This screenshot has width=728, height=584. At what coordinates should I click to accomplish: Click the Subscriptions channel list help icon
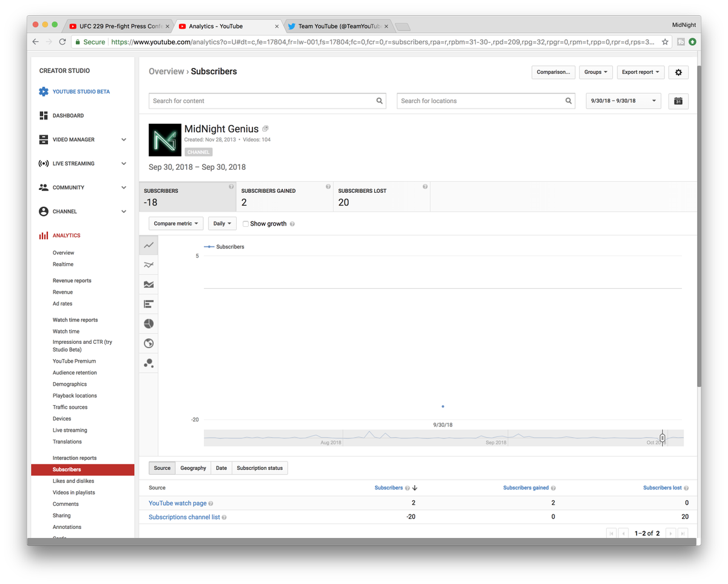[224, 517]
